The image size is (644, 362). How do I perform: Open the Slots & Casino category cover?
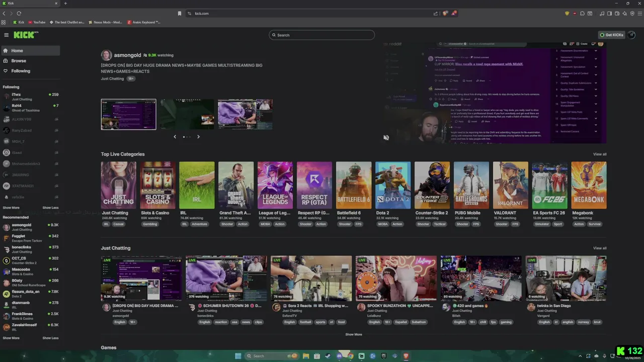[157, 185]
